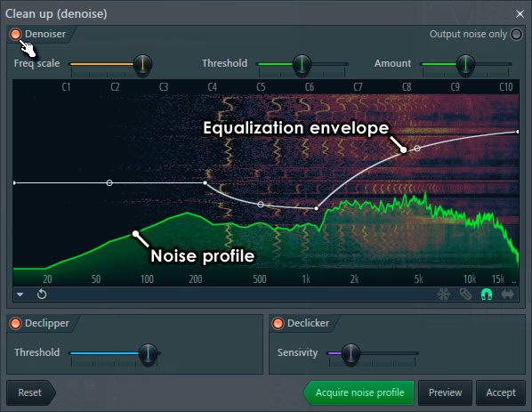Toggle the Declipper enable LED
Screen dimensions: 532x412
(x=15, y=323)
